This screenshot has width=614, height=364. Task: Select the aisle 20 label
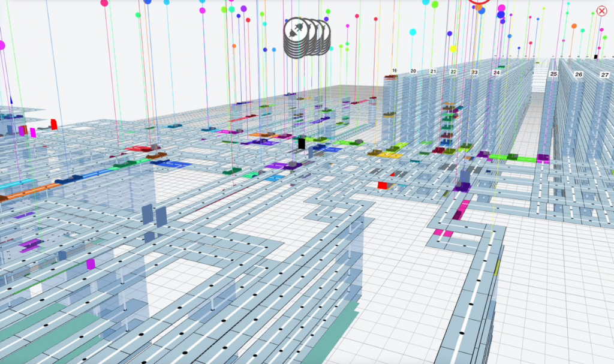[x=413, y=71]
